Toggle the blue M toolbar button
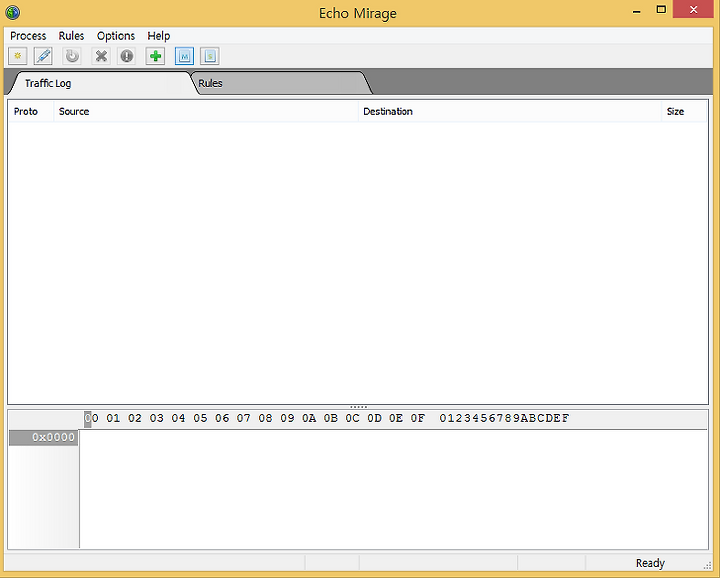 pyautogui.click(x=185, y=56)
